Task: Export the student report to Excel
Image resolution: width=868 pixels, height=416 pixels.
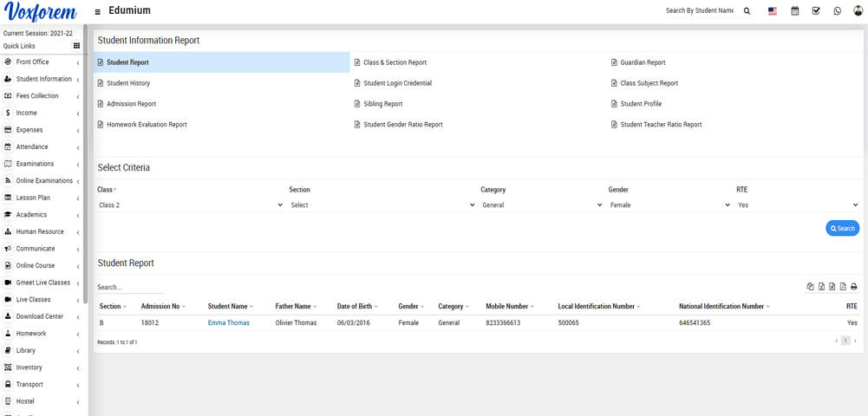Action: click(x=821, y=287)
